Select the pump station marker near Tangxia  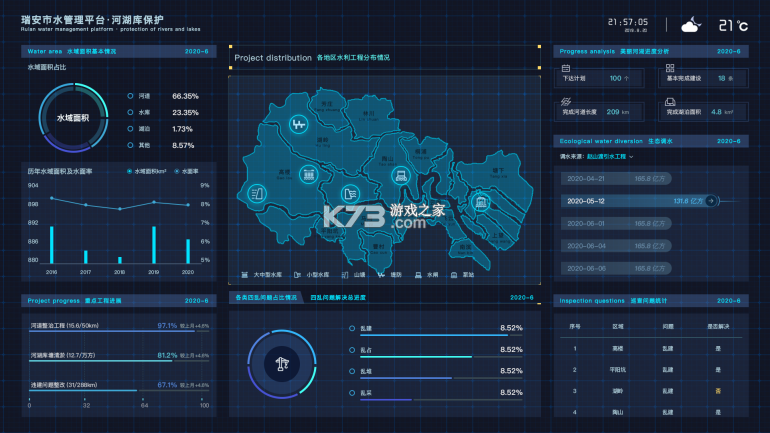tap(481, 202)
